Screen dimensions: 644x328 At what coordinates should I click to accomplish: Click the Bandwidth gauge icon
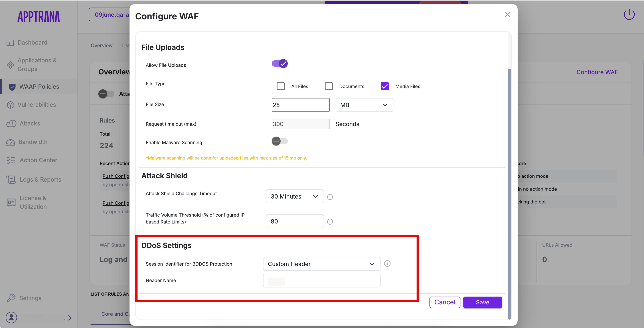(10, 142)
